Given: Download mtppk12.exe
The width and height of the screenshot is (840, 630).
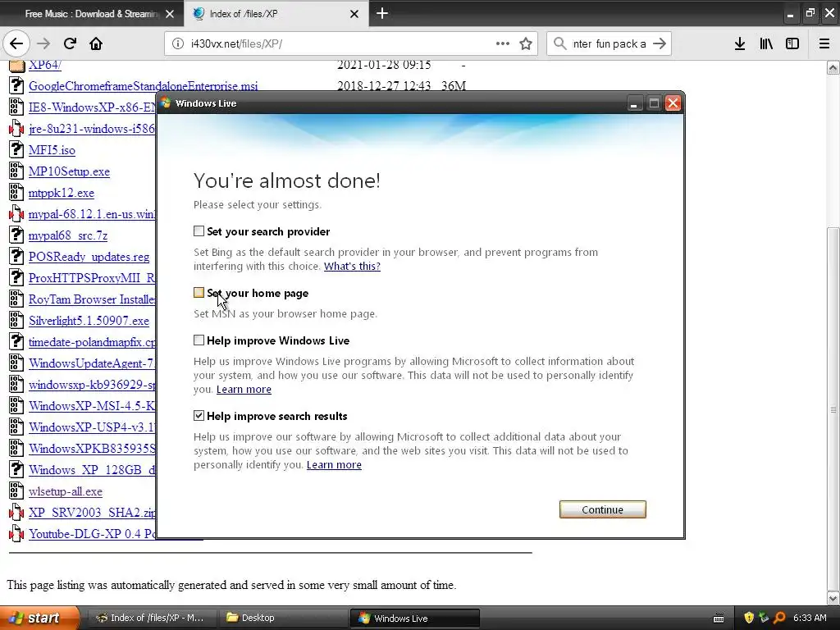Looking at the screenshot, I should pos(61,193).
